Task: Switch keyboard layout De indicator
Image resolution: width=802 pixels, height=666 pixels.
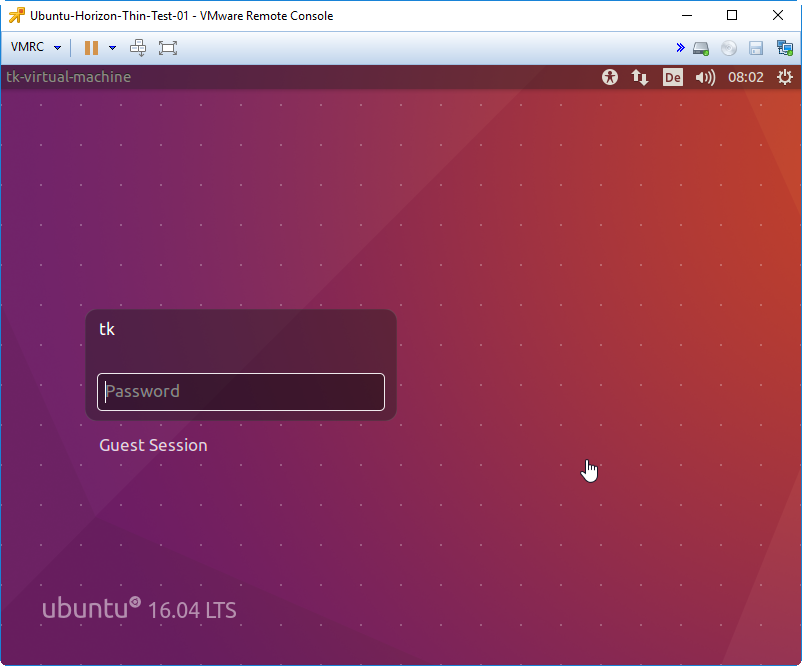Action: point(673,77)
